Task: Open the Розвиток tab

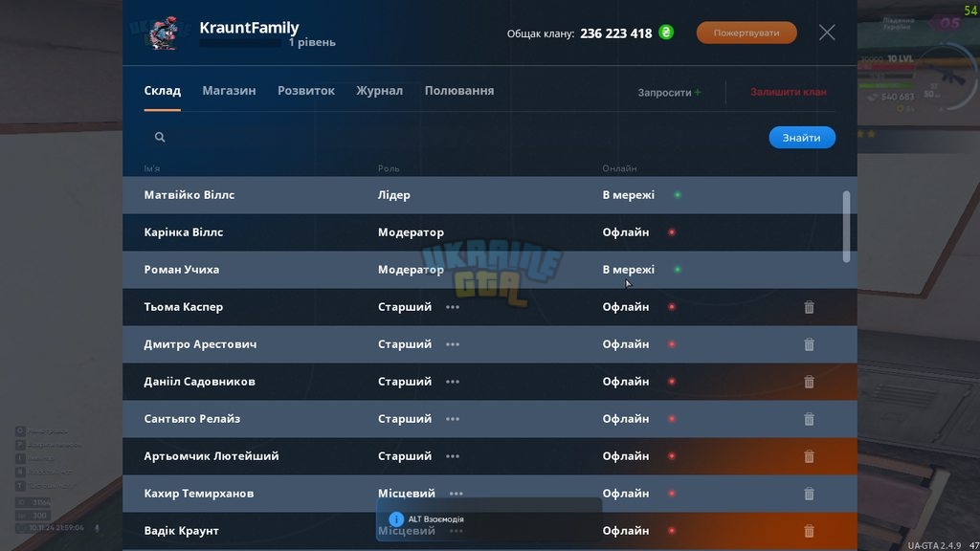Action: point(306,91)
